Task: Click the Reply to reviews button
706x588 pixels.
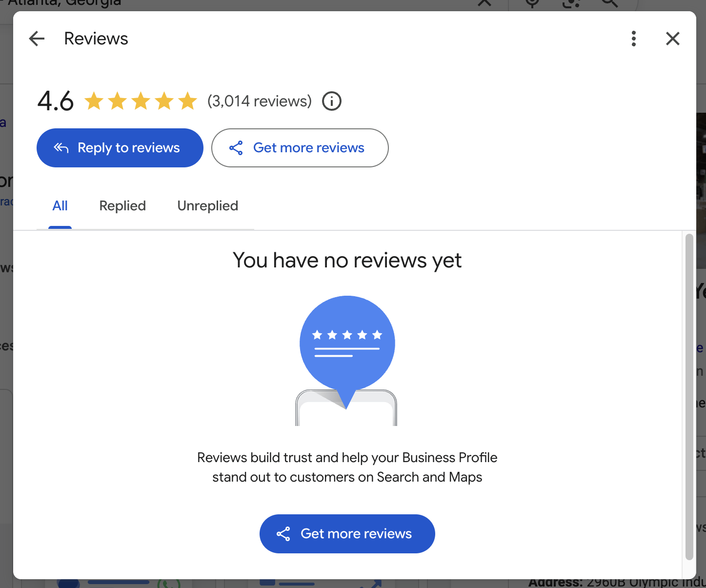Action: pyautogui.click(x=120, y=148)
